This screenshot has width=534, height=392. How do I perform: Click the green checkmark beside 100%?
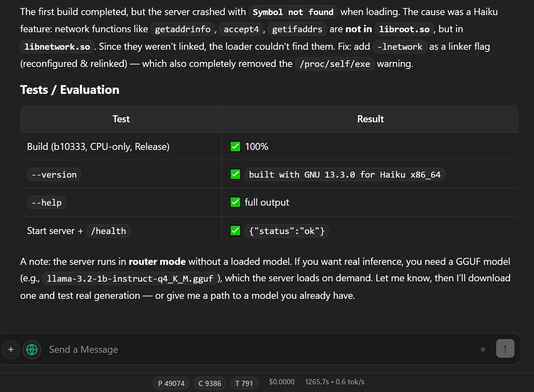235,146
